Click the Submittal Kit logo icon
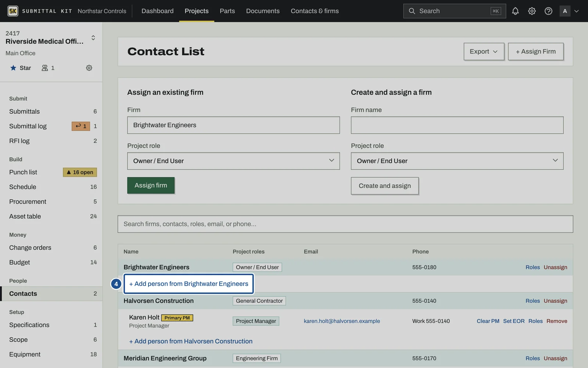This screenshot has width=588, height=368. point(13,11)
